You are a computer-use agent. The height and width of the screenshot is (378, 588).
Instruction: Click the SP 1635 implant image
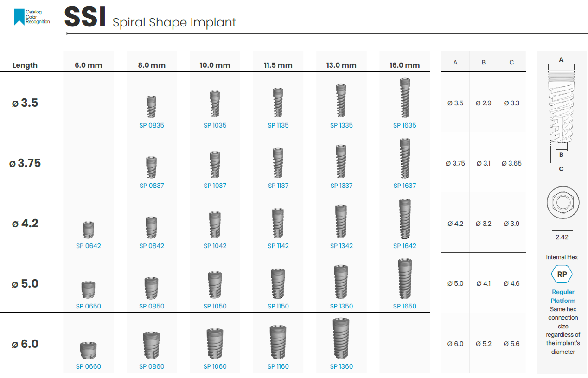(x=404, y=99)
